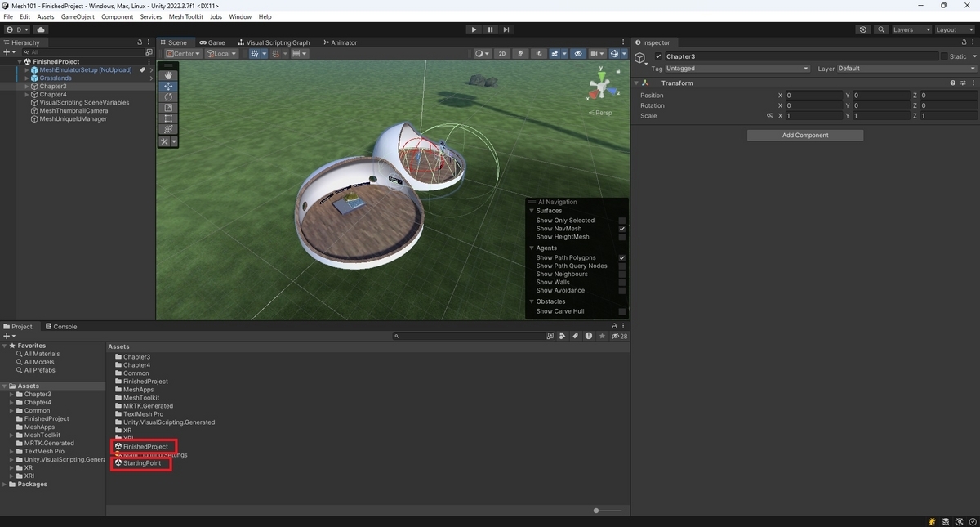Open the Assets menu
The height and width of the screenshot is (527, 980).
click(46, 16)
